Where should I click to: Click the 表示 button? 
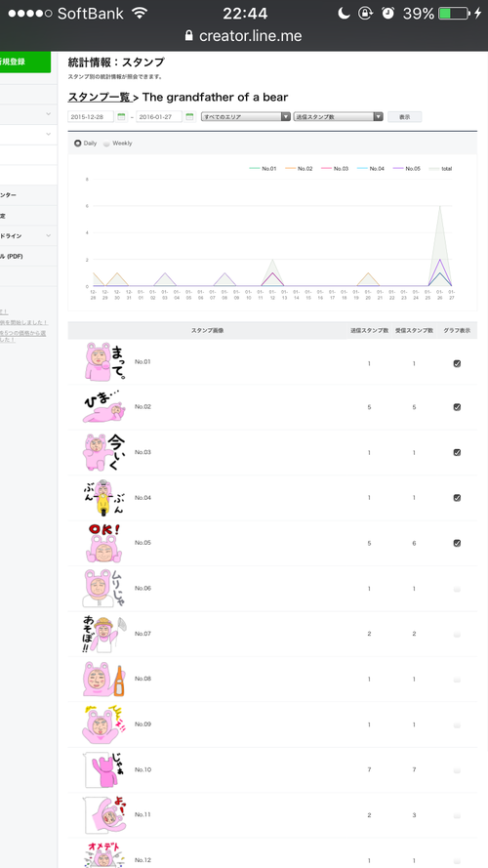click(404, 117)
